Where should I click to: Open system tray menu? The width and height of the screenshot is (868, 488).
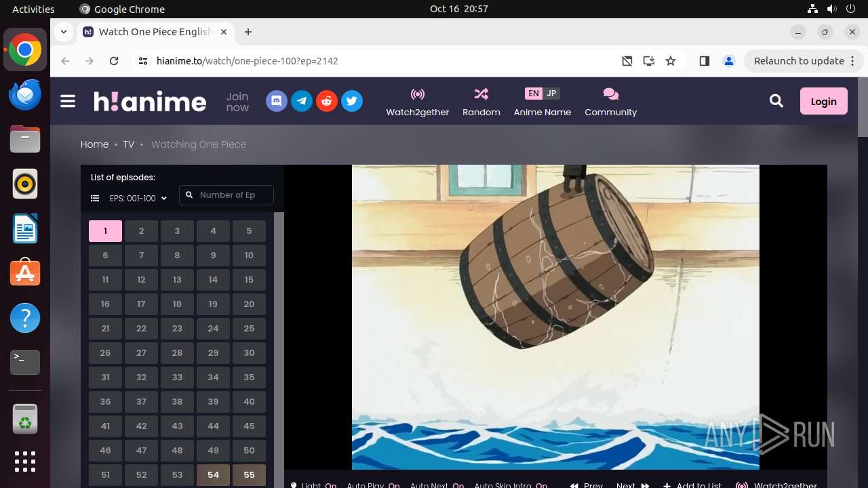pos(832,9)
